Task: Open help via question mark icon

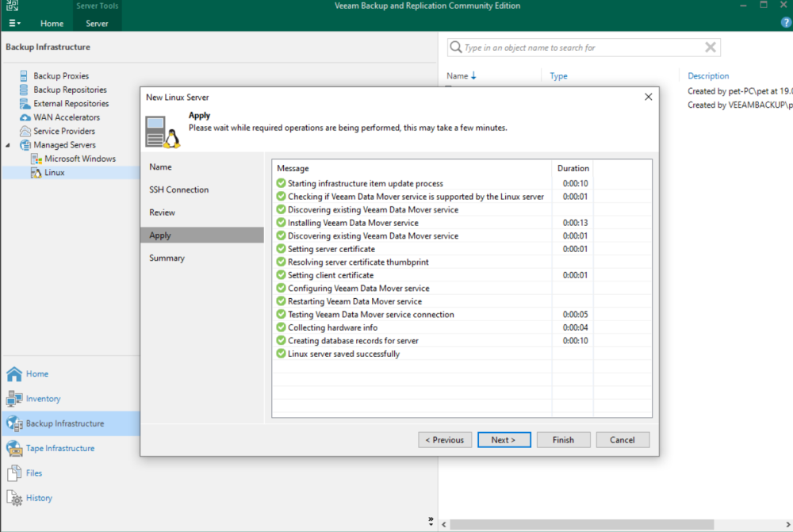Action: [786, 23]
